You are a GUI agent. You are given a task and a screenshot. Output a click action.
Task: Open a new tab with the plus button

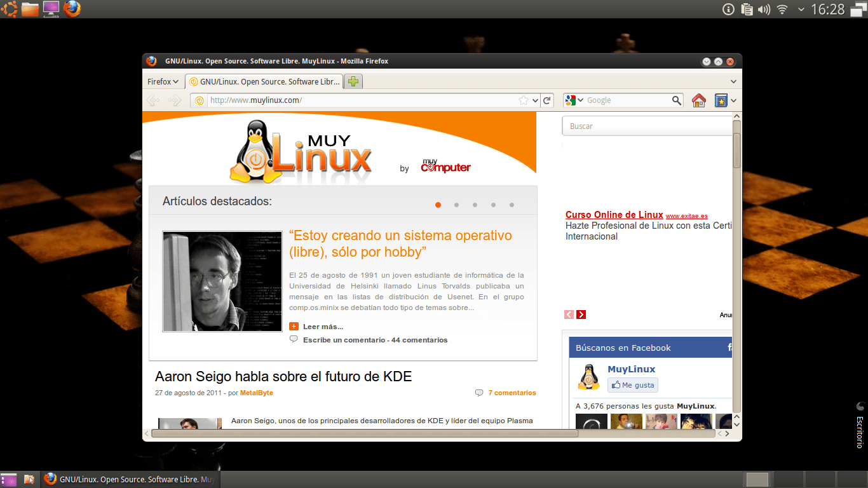[353, 81]
